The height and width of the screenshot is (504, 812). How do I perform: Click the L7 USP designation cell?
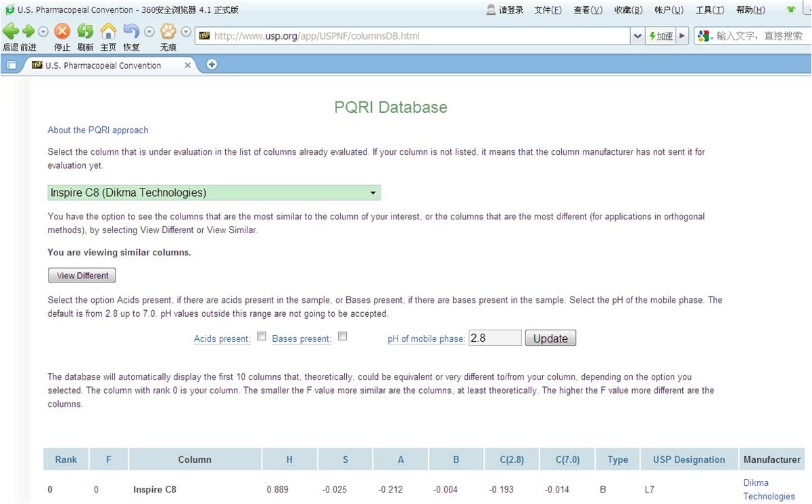[x=649, y=490]
